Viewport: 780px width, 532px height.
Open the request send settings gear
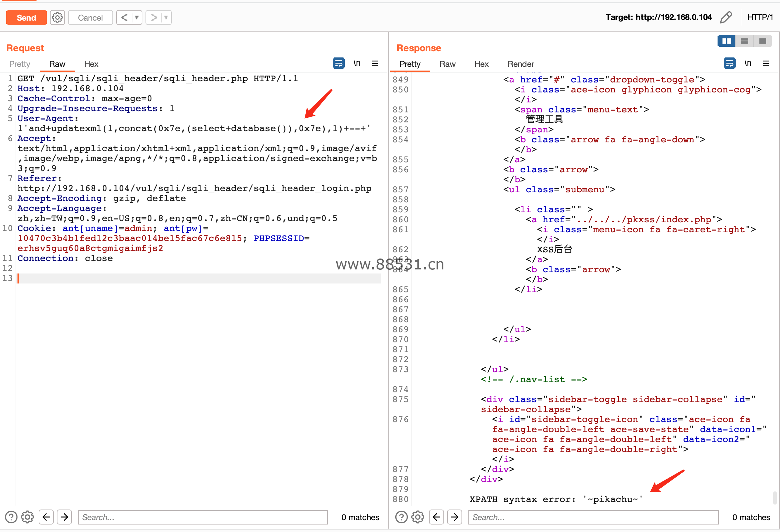(x=57, y=17)
